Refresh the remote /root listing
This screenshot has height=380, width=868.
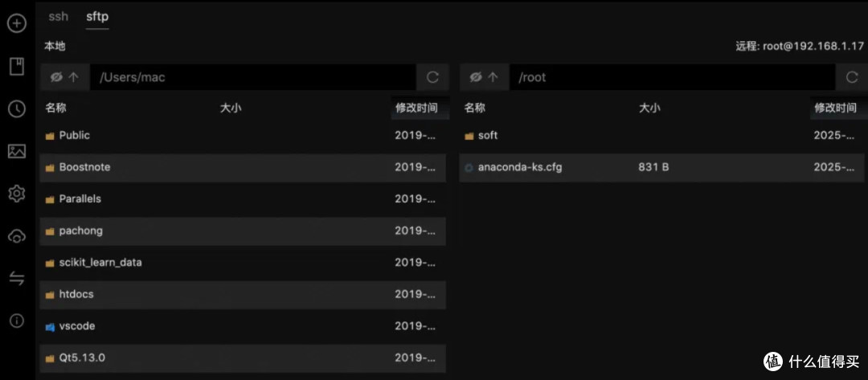click(852, 77)
